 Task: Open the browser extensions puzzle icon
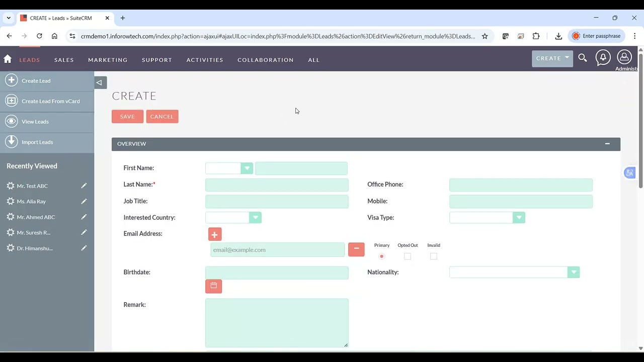(x=536, y=36)
